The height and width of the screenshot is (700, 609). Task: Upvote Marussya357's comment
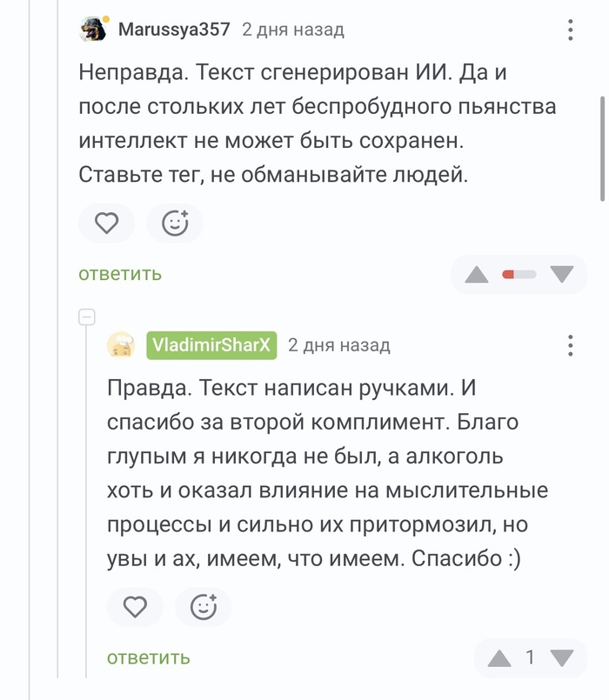[477, 275]
